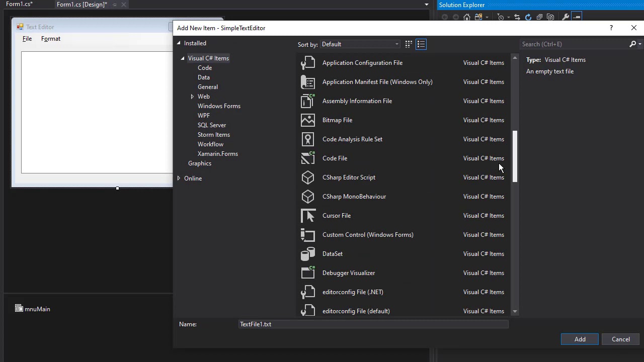Select the CSharp Editor Script cube icon

point(307,177)
